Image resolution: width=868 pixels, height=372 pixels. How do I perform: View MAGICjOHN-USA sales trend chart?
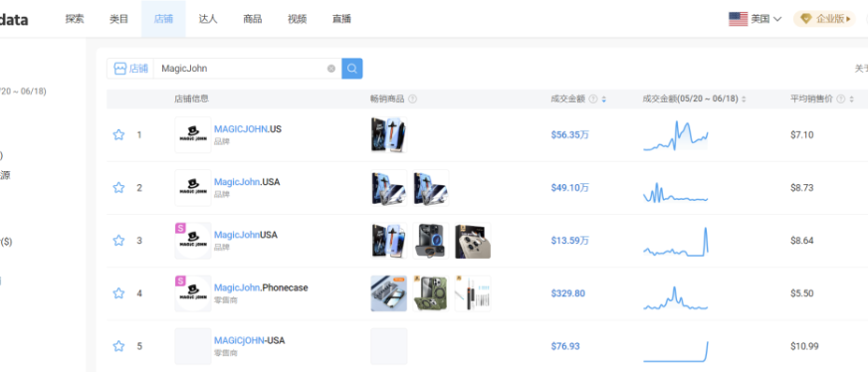675,351
